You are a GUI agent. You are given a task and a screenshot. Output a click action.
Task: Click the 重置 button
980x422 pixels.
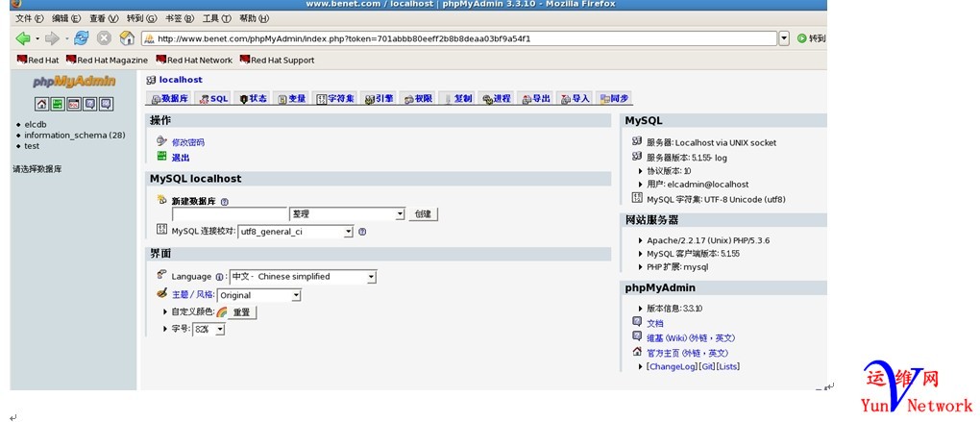point(242,312)
